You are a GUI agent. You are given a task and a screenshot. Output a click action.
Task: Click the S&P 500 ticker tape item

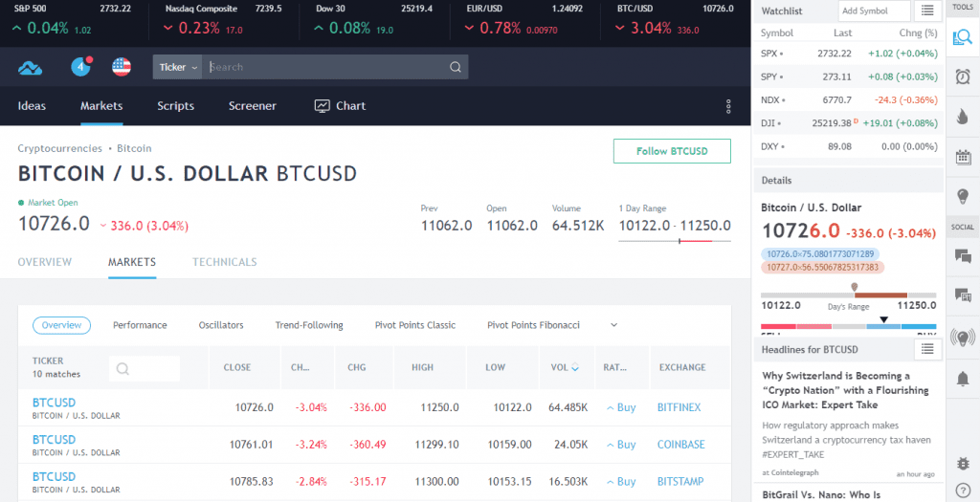(74, 20)
